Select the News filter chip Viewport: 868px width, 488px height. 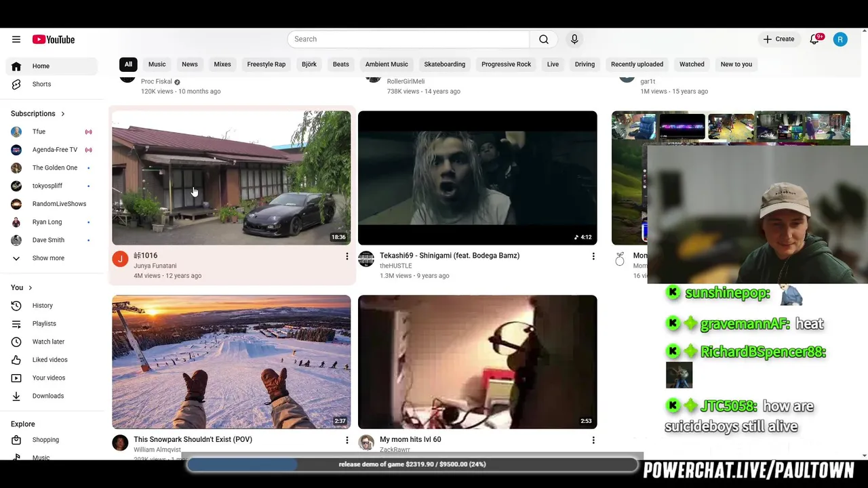tap(190, 64)
